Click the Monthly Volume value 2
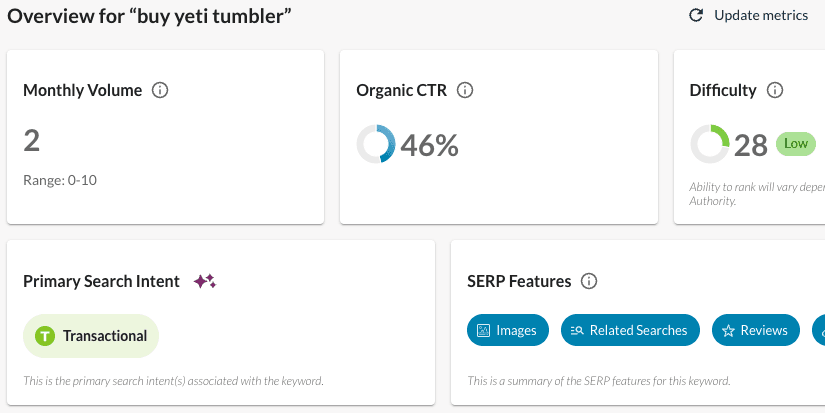The width and height of the screenshot is (825, 413). [x=32, y=141]
